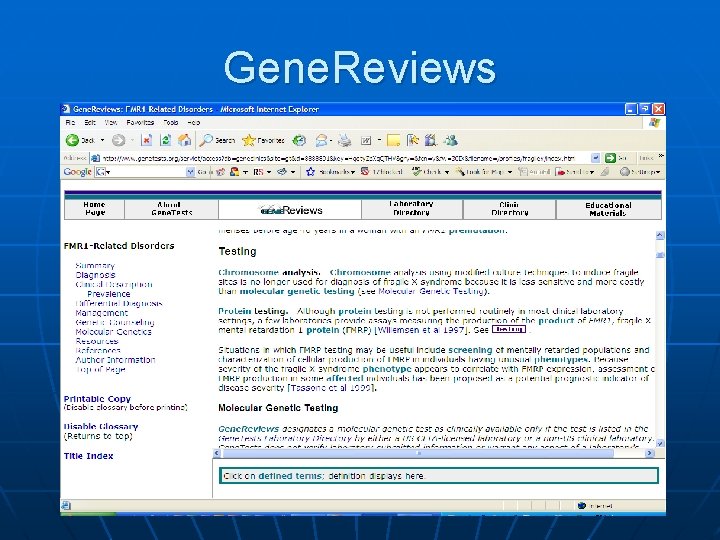The width and height of the screenshot is (720, 540).
Task: Open the address bar dropdown arrow
Action: click(596, 158)
